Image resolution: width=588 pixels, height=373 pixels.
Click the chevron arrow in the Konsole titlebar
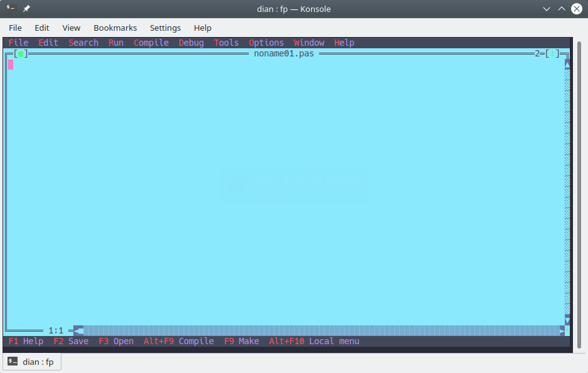click(x=546, y=9)
